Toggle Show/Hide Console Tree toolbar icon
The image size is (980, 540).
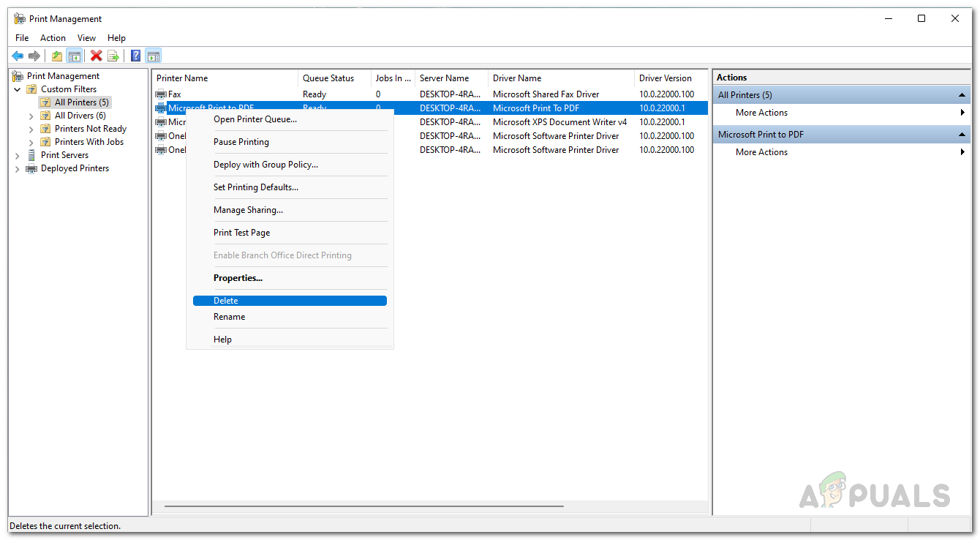pyautogui.click(x=74, y=56)
